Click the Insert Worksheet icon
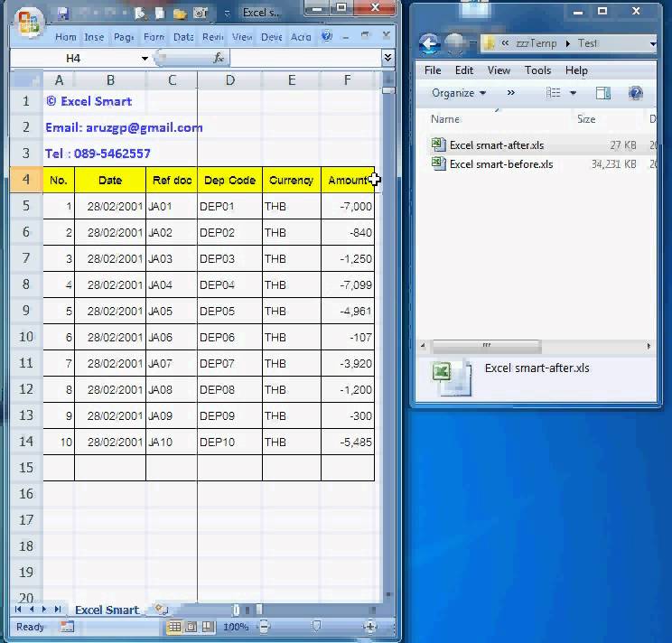The height and width of the screenshot is (643, 672). [x=161, y=610]
